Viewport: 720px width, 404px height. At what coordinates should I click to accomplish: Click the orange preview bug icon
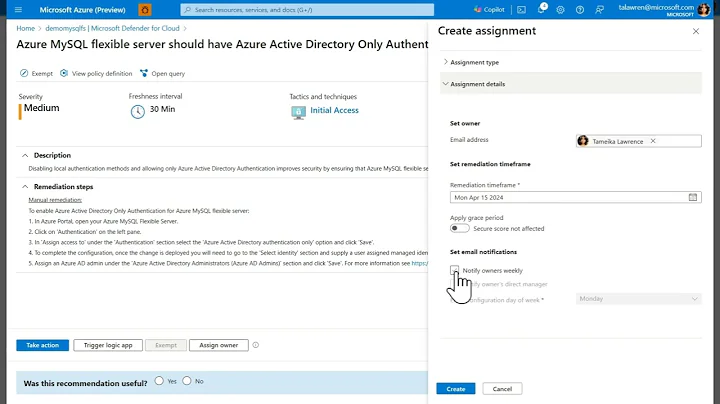[x=145, y=10]
